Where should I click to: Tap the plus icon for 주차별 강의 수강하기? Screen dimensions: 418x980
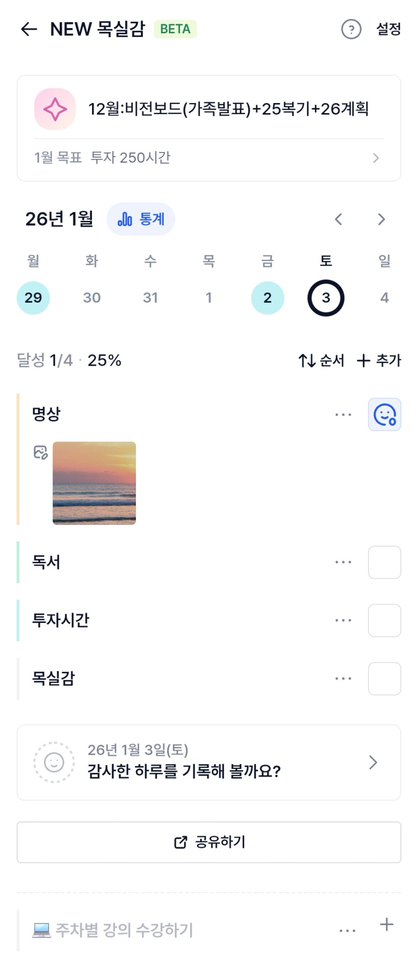pos(387,924)
